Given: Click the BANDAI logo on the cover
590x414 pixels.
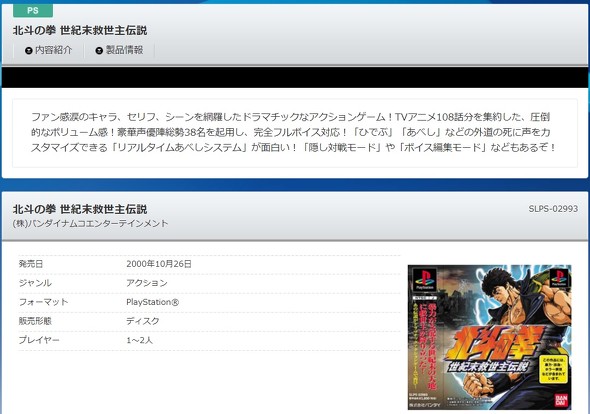Looking at the screenshot, I should pos(561,400).
